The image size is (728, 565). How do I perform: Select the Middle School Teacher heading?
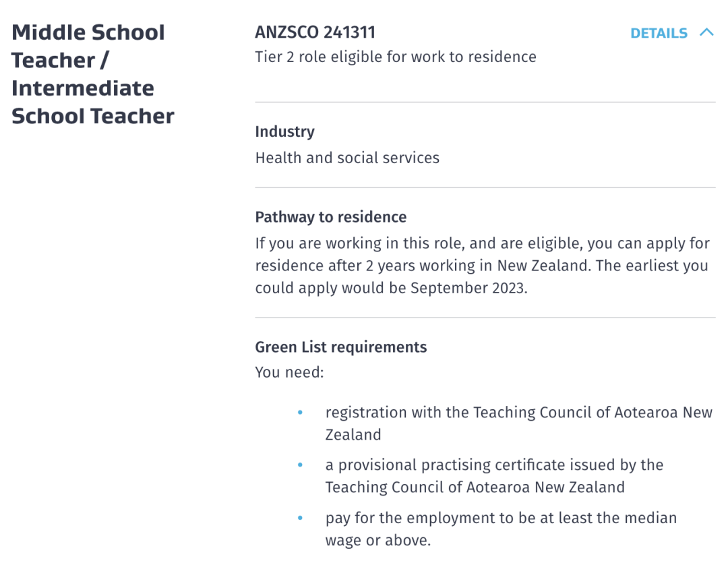tap(93, 74)
